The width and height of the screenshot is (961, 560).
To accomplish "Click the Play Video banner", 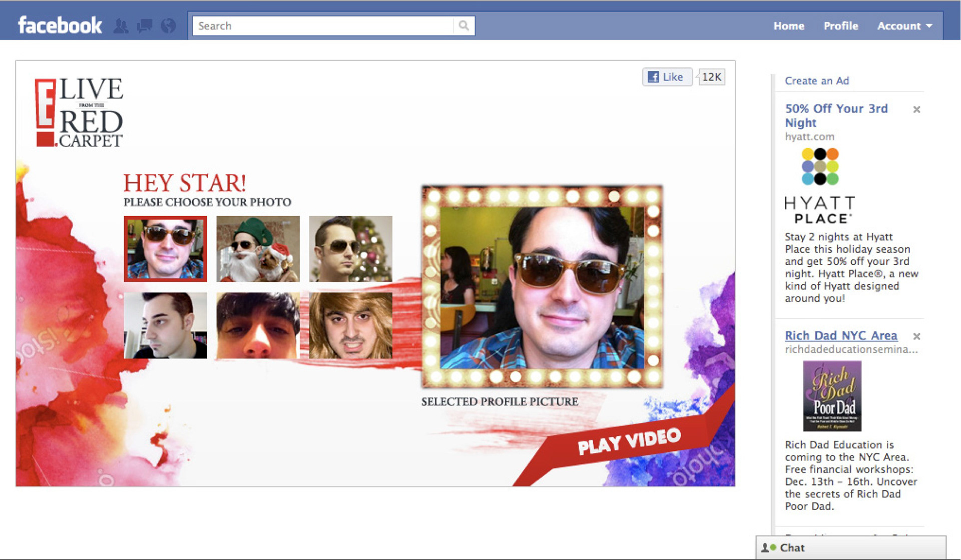I will 629,441.
